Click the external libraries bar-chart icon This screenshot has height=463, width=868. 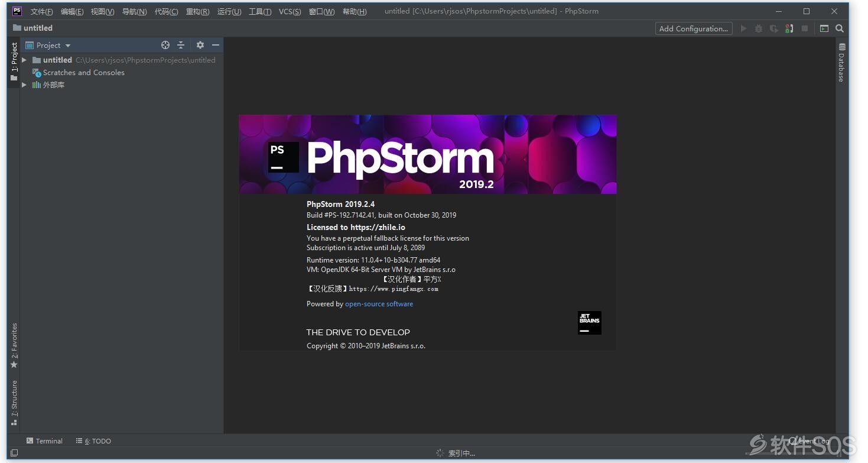coord(37,85)
